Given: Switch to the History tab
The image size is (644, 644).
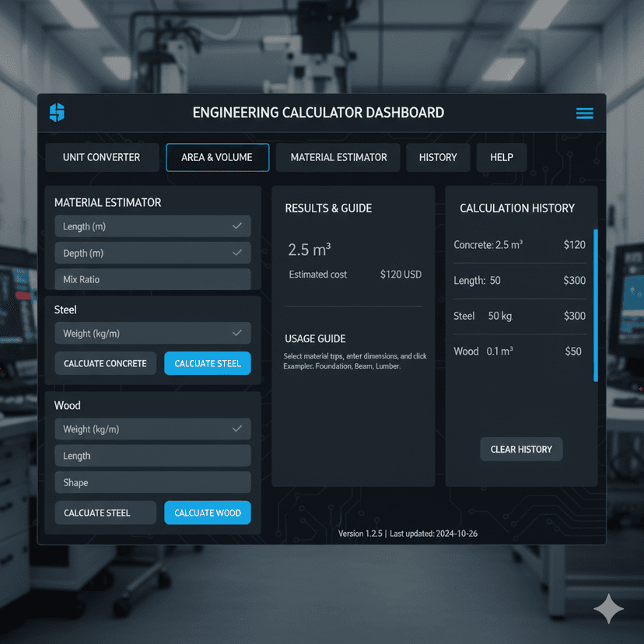Looking at the screenshot, I should click(x=438, y=157).
